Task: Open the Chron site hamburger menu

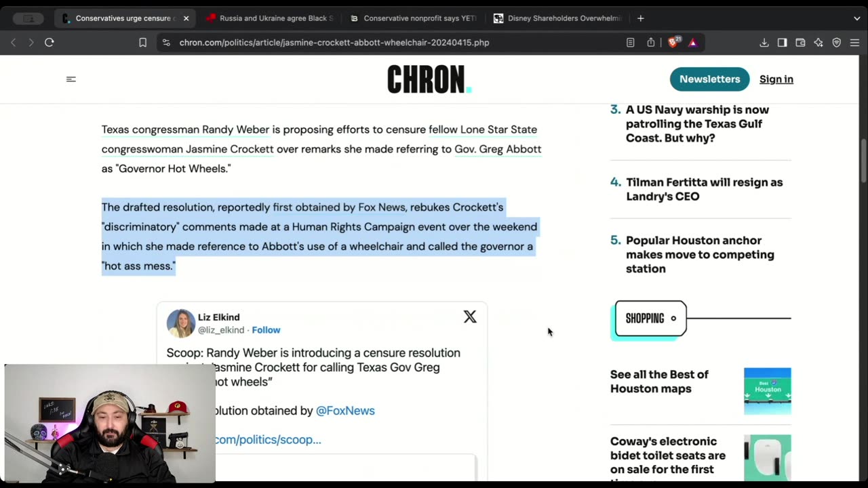Action: (71, 79)
